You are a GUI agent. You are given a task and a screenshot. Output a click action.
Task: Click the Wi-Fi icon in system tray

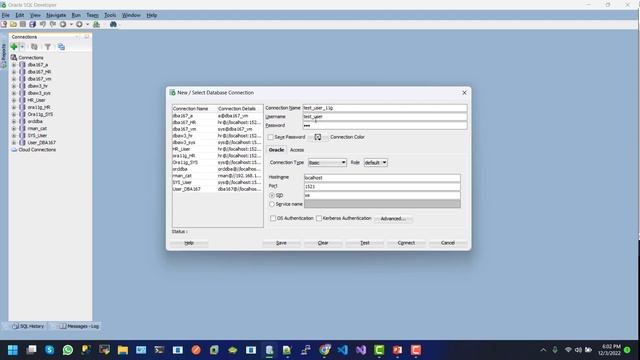[568, 350]
